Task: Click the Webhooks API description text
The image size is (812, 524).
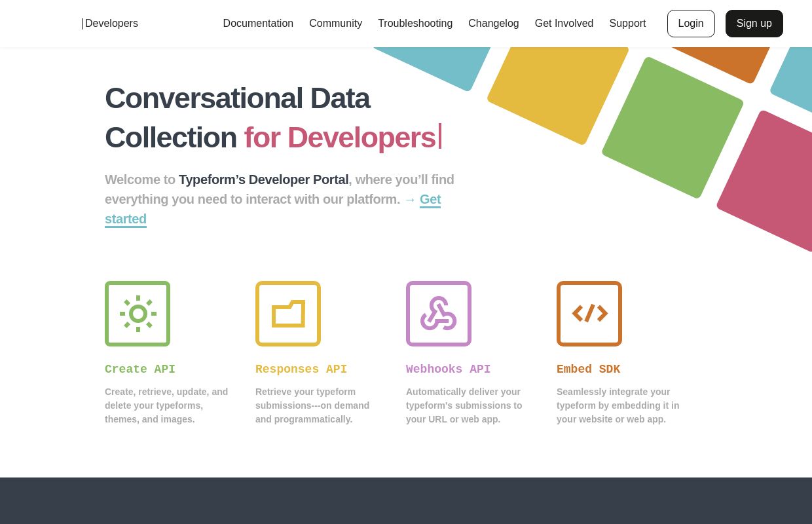Action: [x=464, y=405]
